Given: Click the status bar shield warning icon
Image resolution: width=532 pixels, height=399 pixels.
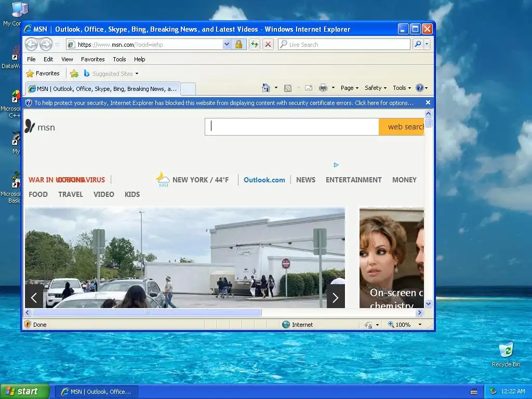Looking at the screenshot, I should click(28, 324).
